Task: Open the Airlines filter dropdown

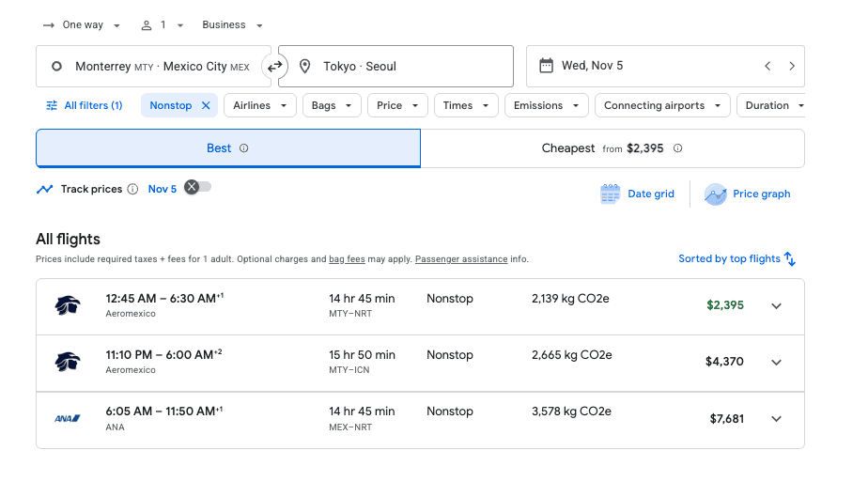Action: (x=259, y=105)
